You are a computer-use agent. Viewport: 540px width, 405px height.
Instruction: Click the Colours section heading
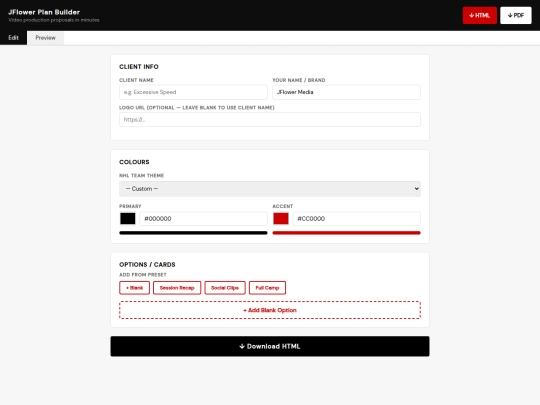[x=134, y=162]
